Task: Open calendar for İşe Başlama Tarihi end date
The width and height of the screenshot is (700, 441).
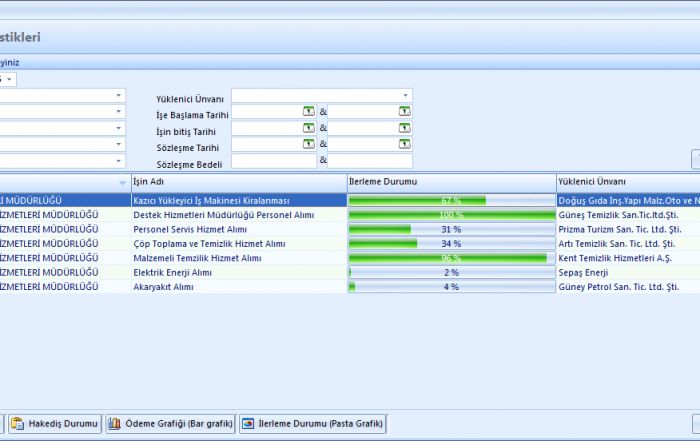Action: [x=405, y=112]
